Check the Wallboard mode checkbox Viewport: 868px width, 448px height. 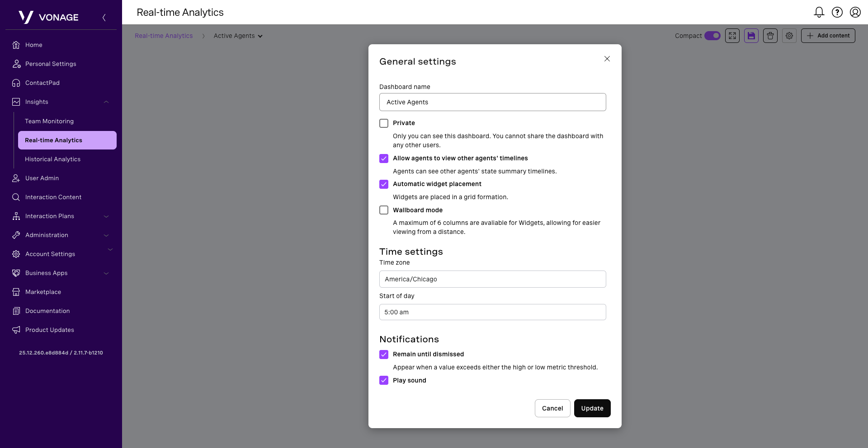coord(384,210)
